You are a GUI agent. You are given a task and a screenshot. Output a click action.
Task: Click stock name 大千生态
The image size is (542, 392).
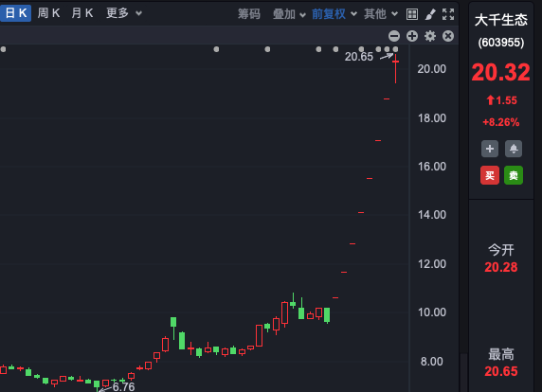point(501,20)
